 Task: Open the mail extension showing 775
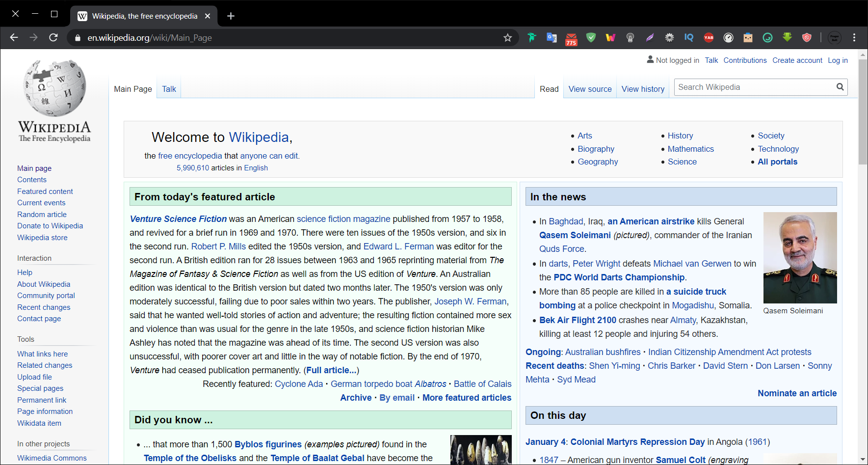[x=571, y=39]
